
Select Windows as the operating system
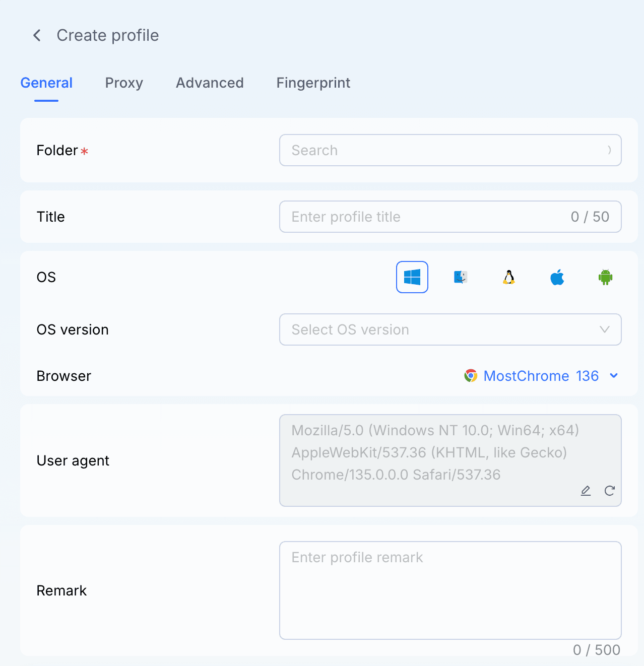pyautogui.click(x=412, y=277)
